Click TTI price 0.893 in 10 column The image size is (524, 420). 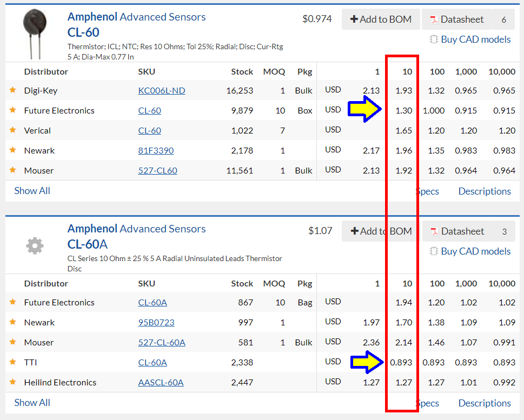pyautogui.click(x=401, y=363)
